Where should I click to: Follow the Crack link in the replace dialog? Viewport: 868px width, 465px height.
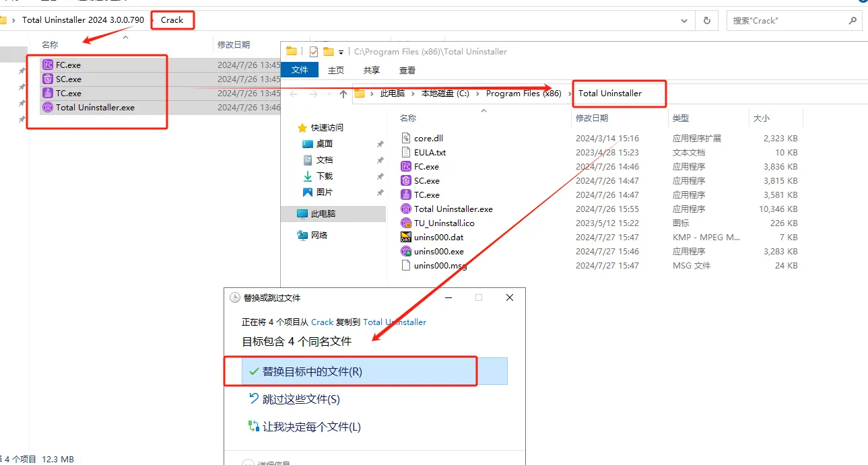coord(323,322)
